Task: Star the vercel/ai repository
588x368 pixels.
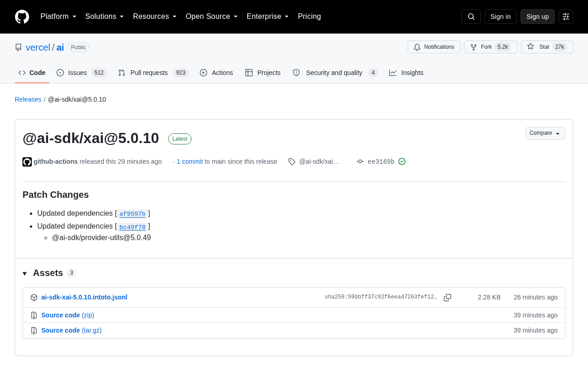Action: pos(547,47)
